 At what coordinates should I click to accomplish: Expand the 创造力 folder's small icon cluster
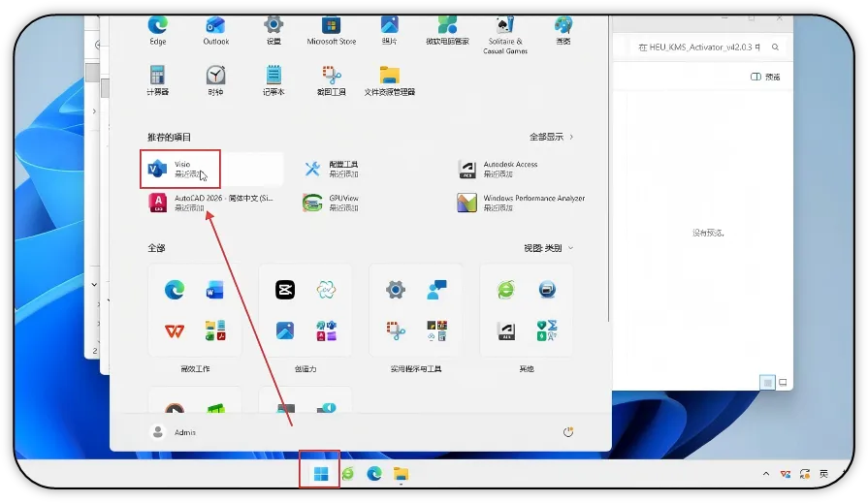click(x=326, y=330)
